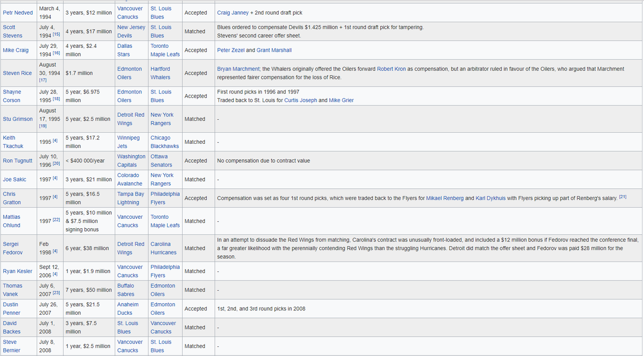Select the '7 years, $50 million' cell
The height and width of the screenshot is (356, 644).
pyautogui.click(x=89, y=290)
